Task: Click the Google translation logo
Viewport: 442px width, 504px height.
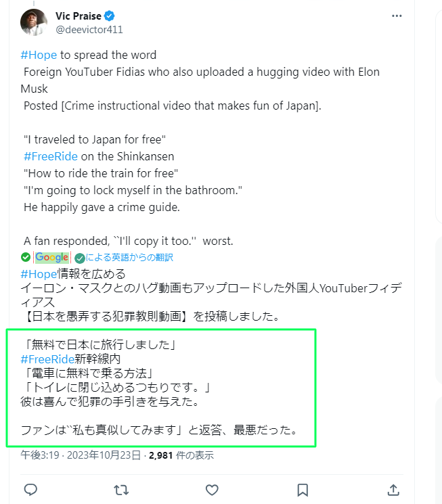Action: [52, 257]
